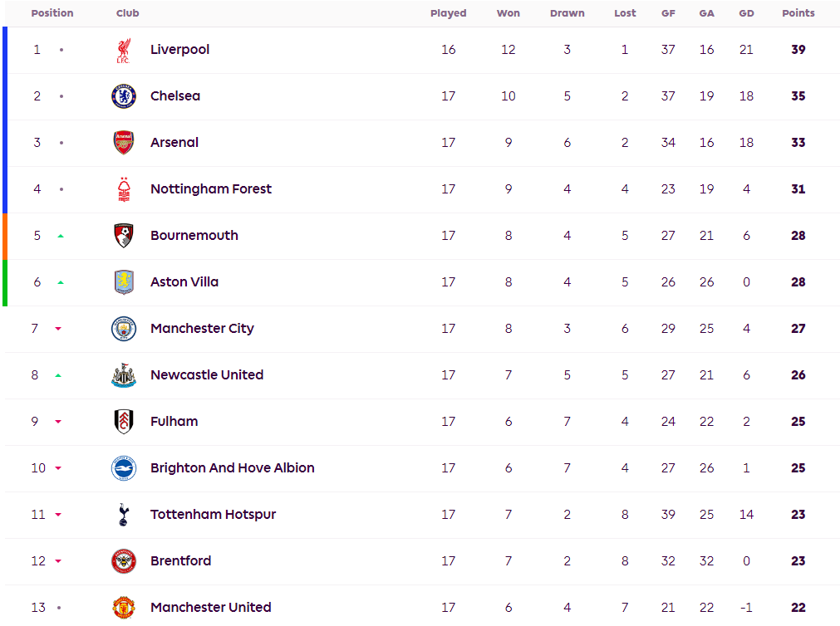
Task: Click the blue Champions League qualification bar
Action: 5,120
